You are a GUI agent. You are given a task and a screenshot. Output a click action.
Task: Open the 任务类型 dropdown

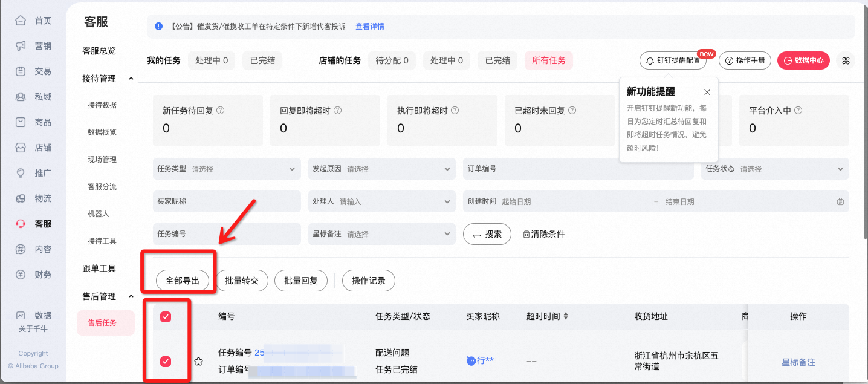[x=227, y=169]
